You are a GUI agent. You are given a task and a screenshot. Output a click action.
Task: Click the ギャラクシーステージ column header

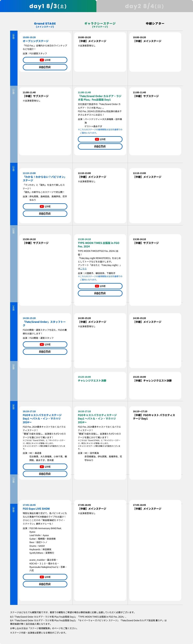(x=100, y=25)
